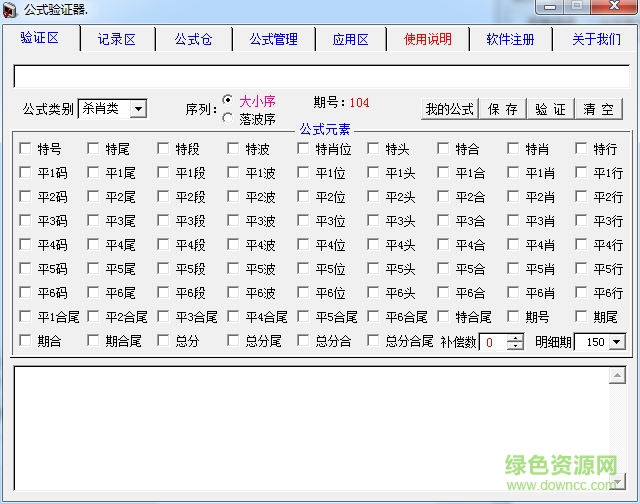The width and height of the screenshot is (640, 504).
Task: Open the 公式管理 tab
Action: (273, 39)
